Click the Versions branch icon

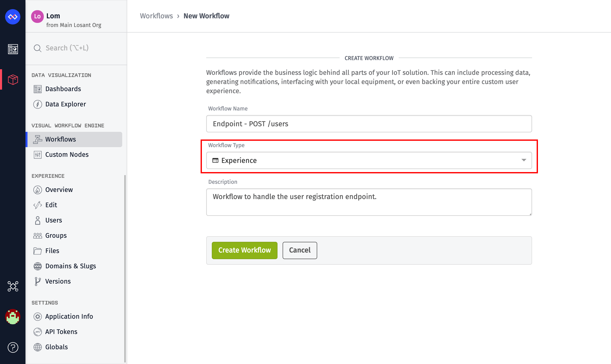pyautogui.click(x=38, y=282)
